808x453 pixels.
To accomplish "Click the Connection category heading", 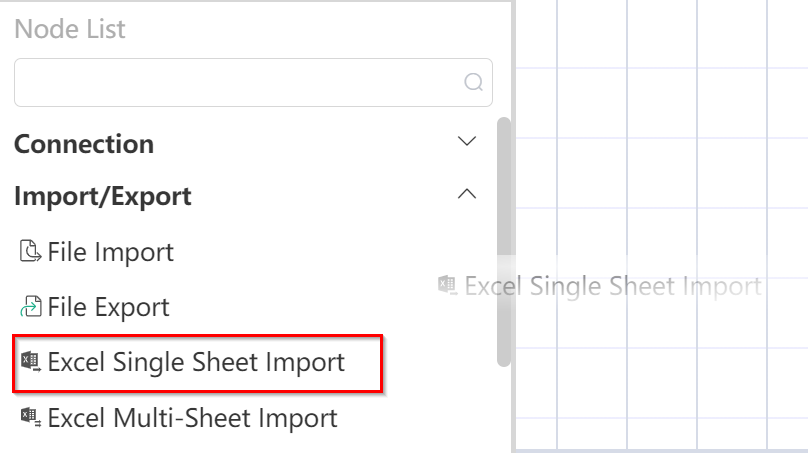I will point(84,144).
